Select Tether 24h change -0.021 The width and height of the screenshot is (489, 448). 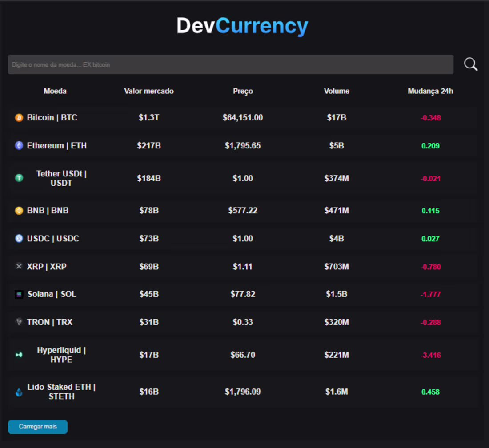[431, 179]
